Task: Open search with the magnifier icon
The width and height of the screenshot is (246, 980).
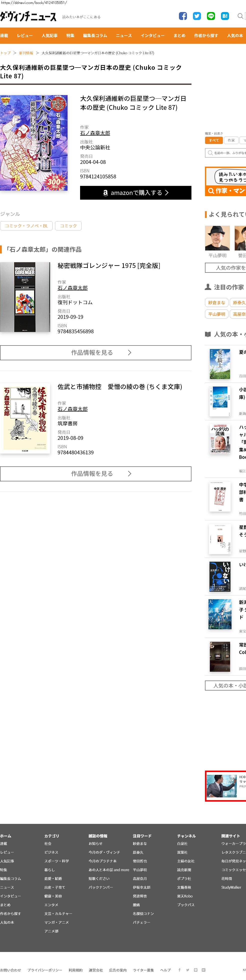Action: (240, 16)
